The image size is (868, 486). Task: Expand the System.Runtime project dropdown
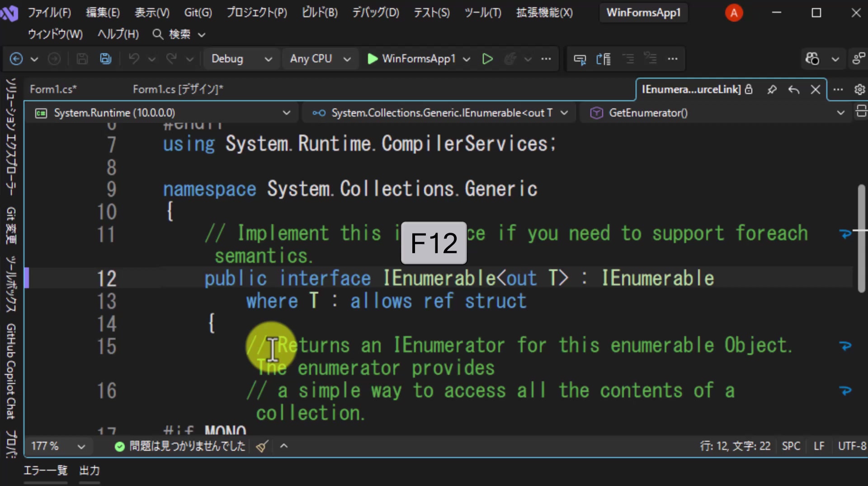click(x=286, y=113)
